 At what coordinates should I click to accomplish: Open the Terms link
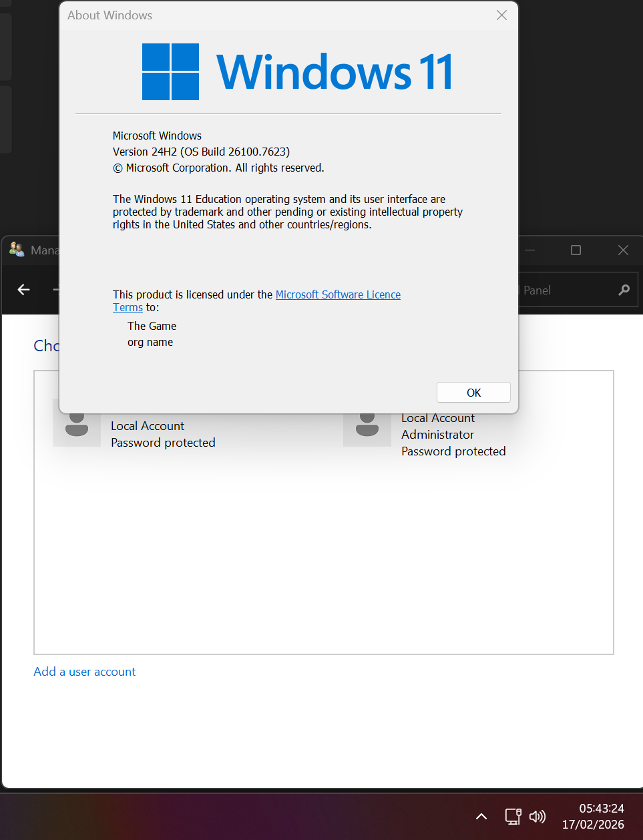(128, 307)
